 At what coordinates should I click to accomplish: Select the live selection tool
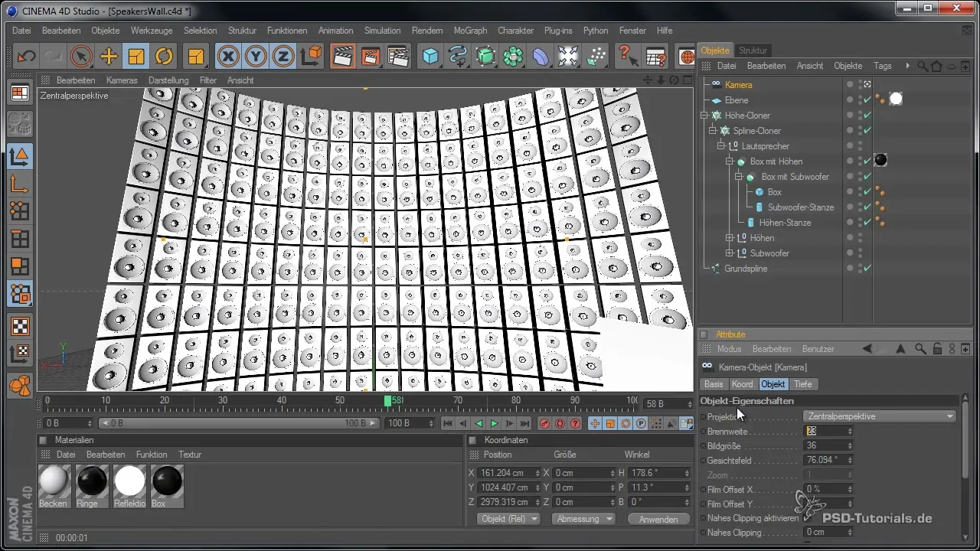point(81,57)
